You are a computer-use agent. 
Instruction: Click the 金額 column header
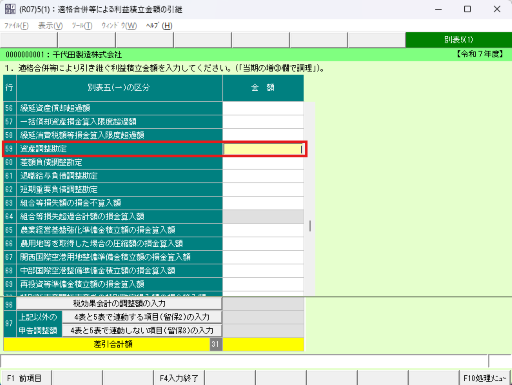tap(263, 88)
